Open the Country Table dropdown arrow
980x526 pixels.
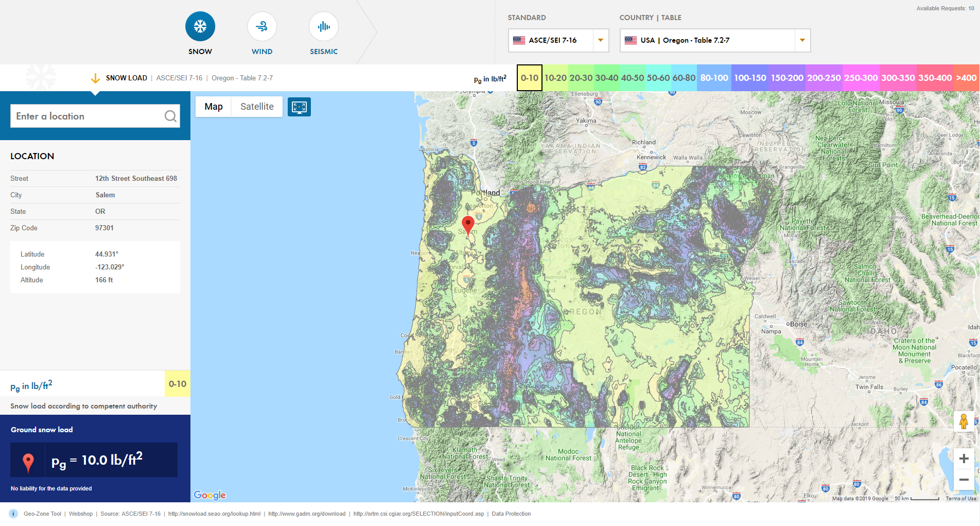(802, 40)
